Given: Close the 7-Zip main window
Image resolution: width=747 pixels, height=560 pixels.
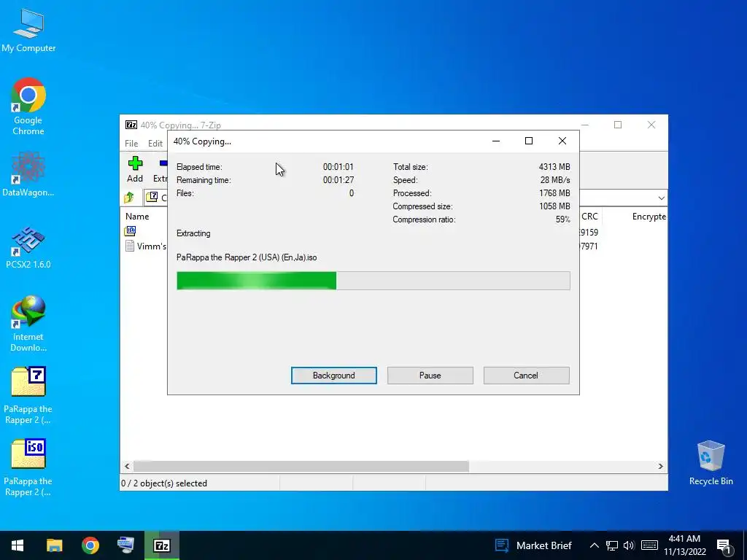Looking at the screenshot, I should coord(651,125).
